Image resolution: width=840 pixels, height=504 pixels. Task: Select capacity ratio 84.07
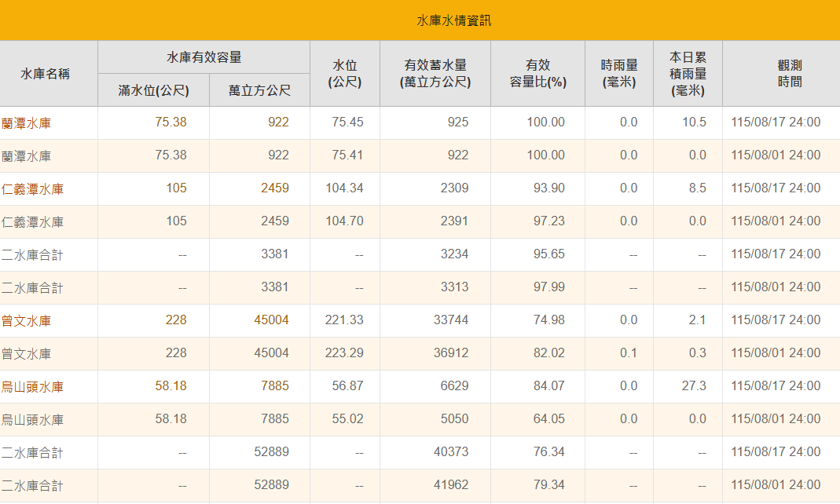click(549, 385)
